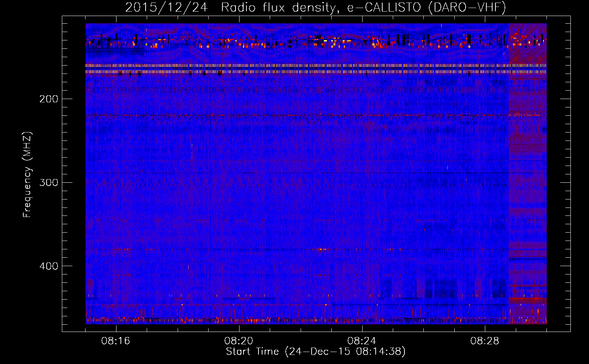Image resolution: width=589 pixels, height=364 pixels.
Task: Click the plot title mentioning e-CALLISTO
Action: click(x=316, y=7)
